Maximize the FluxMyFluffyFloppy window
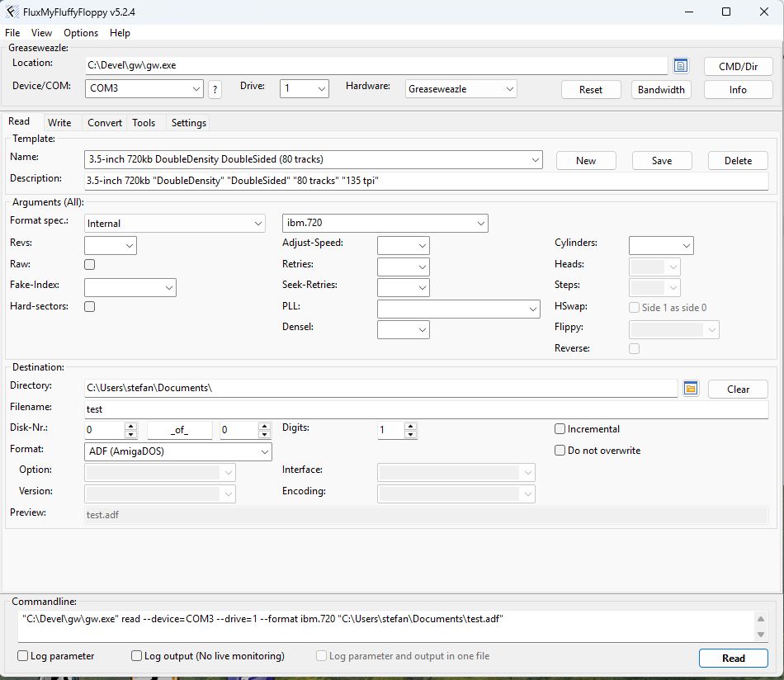Image resolution: width=784 pixels, height=680 pixels. pos(726,12)
